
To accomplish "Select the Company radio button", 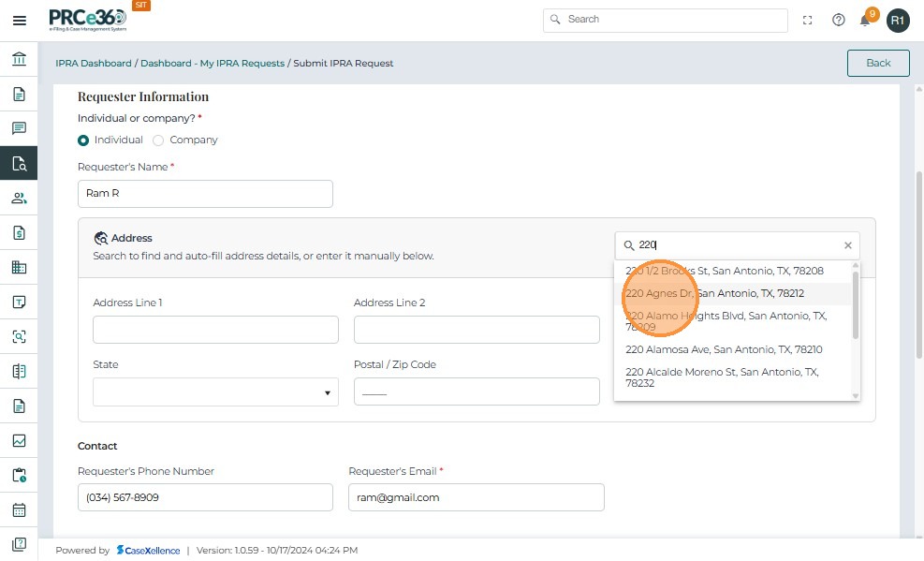I will tap(158, 140).
